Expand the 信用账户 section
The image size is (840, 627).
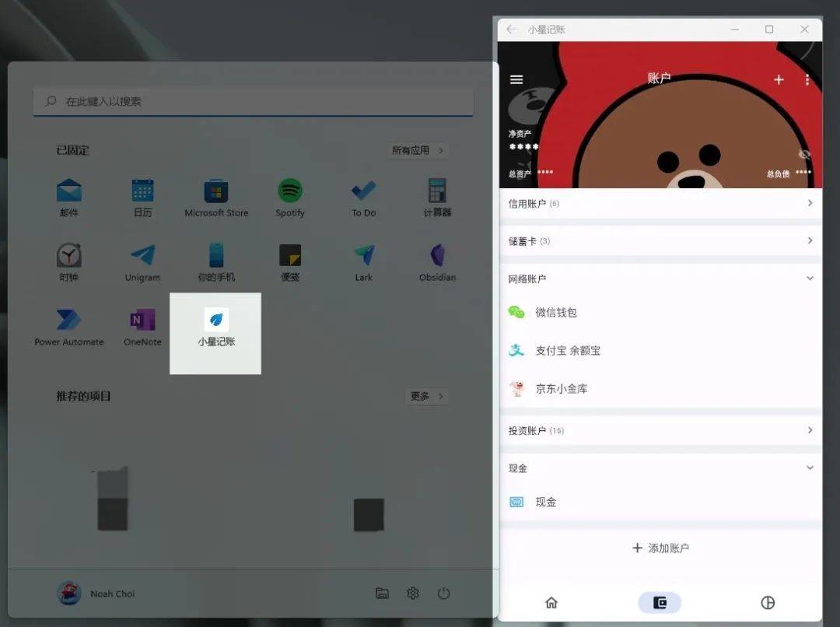coord(660,203)
